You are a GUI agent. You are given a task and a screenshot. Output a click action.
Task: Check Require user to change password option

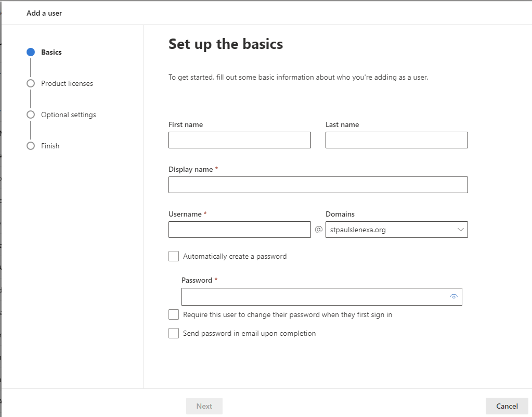point(174,314)
